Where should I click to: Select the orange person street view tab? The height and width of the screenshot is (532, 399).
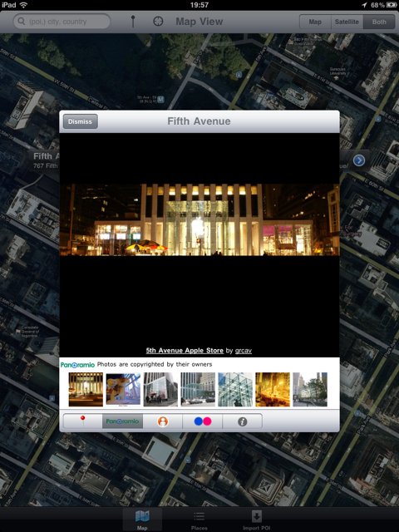163,421
